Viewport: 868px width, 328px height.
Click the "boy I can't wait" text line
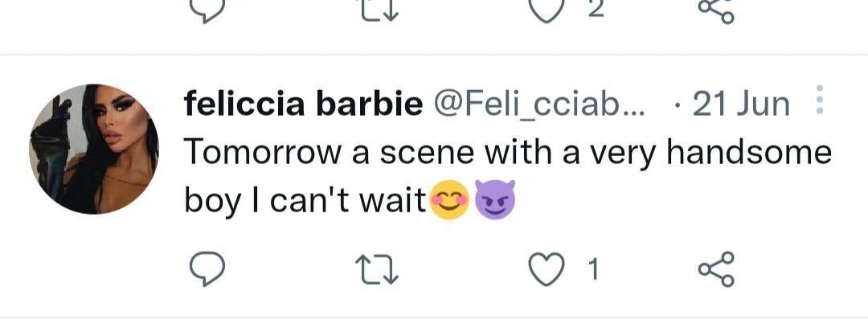point(305,201)
